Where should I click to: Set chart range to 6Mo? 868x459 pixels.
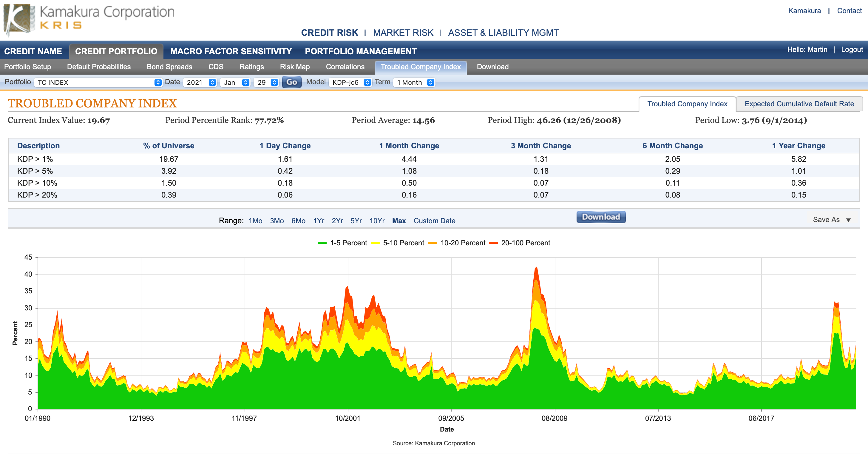coord(298,221)
